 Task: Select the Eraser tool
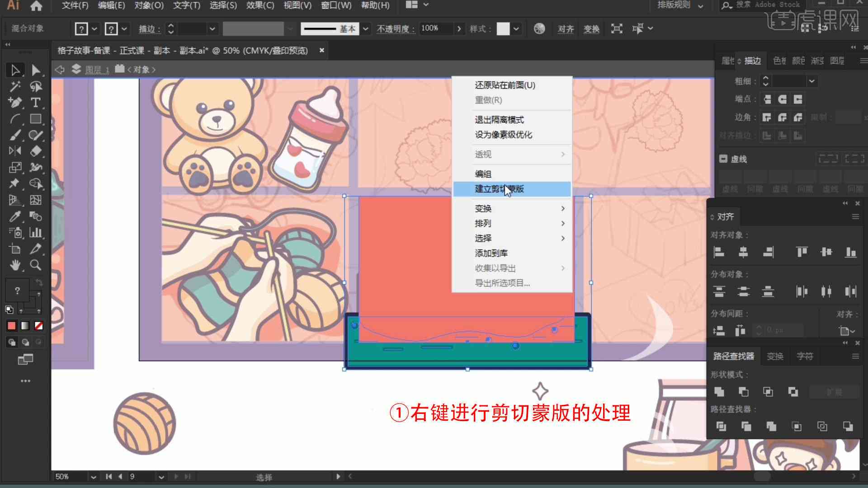[x=36, y=151]
